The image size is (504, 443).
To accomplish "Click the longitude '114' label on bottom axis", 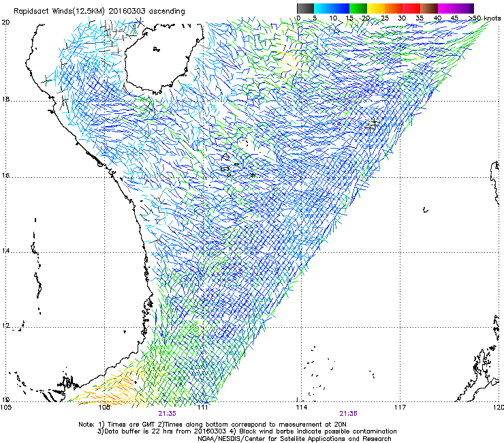I will pos(301,408).
